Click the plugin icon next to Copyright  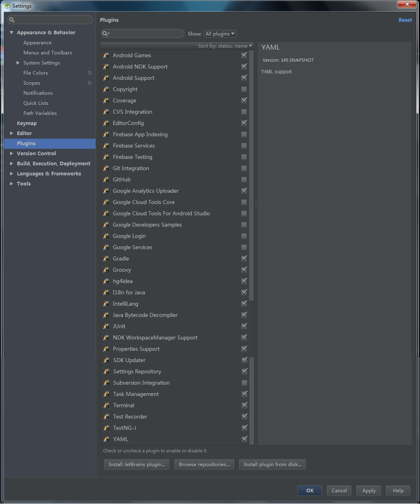[106, 89]
